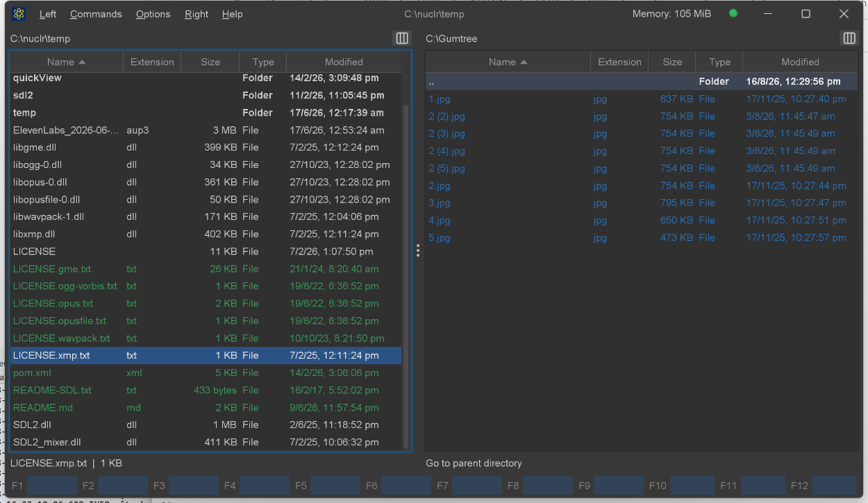Open the Left menu
The width and height of the screenshot is (868, 503).
pos(48,14)
